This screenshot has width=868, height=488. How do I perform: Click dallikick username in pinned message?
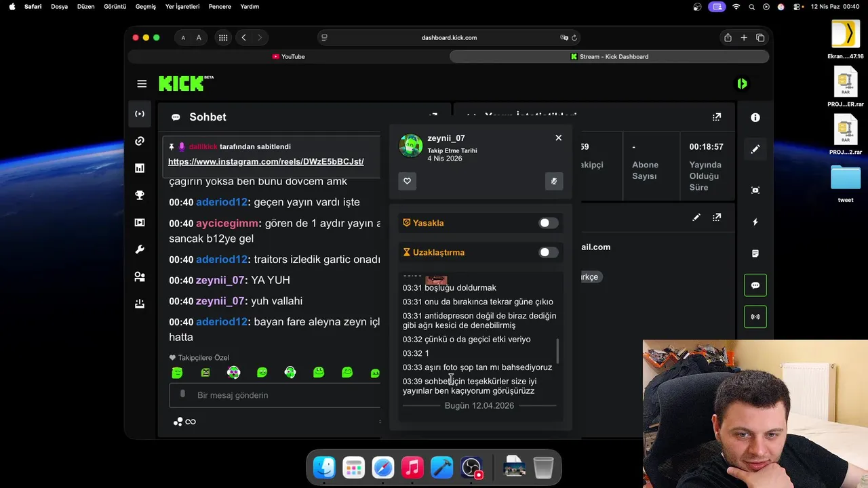[203, 146]
